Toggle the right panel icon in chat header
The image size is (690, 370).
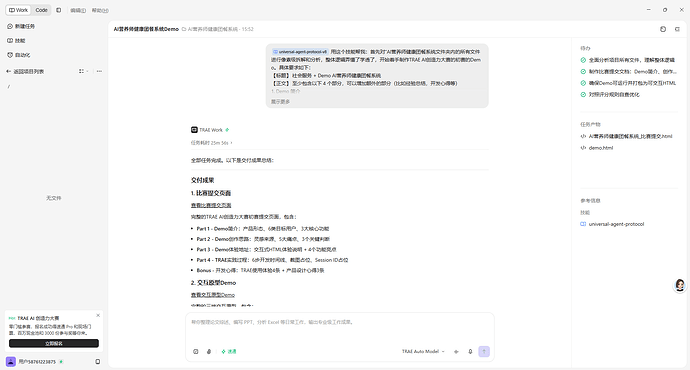pyautogui.click(x=677, y=29)
